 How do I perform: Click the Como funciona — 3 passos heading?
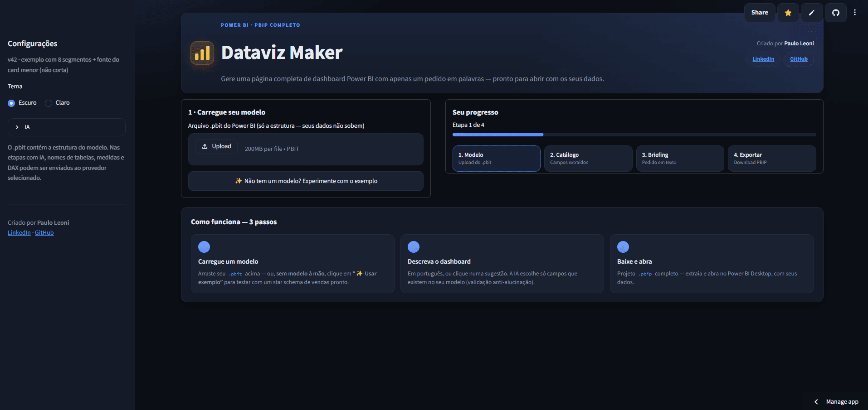[234, 222]
